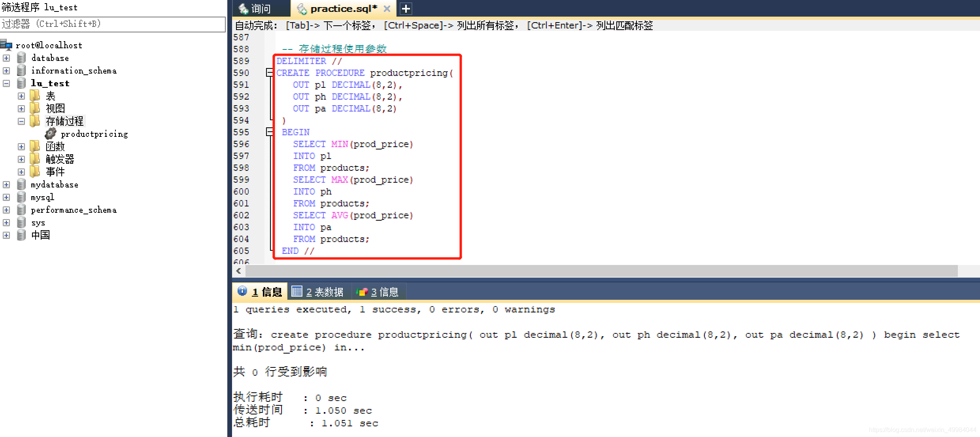
Task: Expand the 中国 database node
Action: pyautogui.click(x=6, y=235)
